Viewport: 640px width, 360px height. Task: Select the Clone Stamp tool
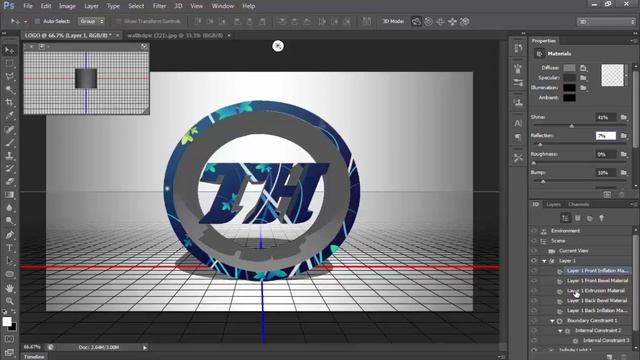[x=9, y=156]
